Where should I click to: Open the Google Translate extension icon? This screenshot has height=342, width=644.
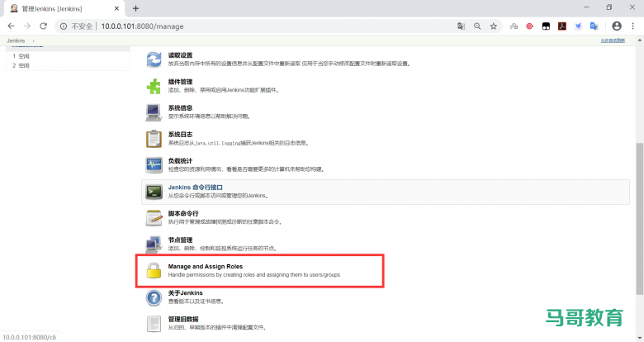(x=594, y=26)
